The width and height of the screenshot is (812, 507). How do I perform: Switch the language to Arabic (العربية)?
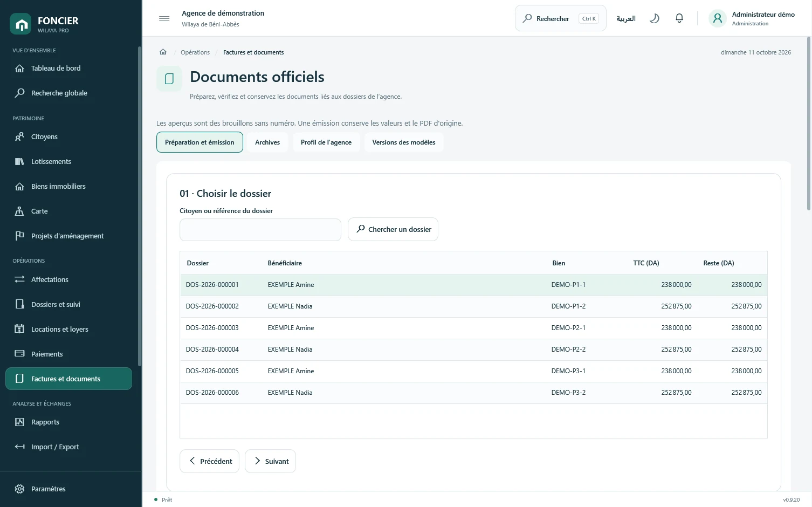coord(626,18)
